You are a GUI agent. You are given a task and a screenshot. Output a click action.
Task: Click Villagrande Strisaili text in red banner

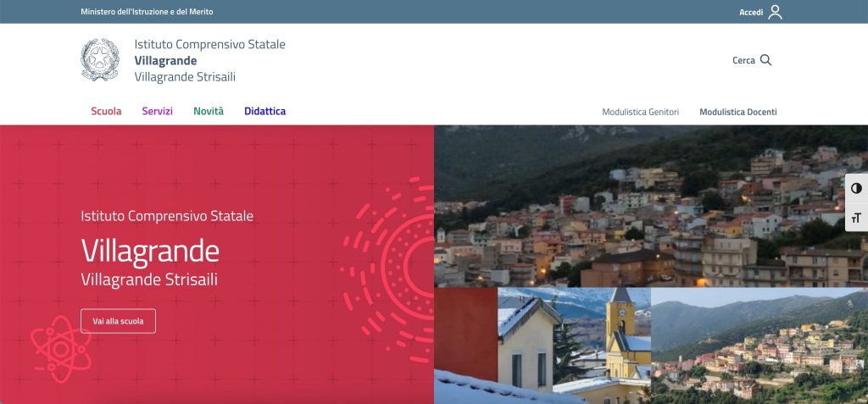click(x=149, y=280)
